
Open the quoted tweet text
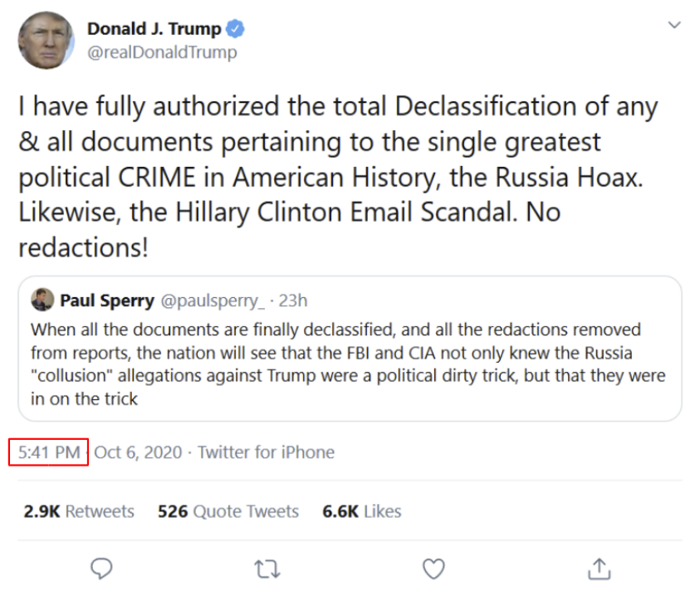[347, 363]
